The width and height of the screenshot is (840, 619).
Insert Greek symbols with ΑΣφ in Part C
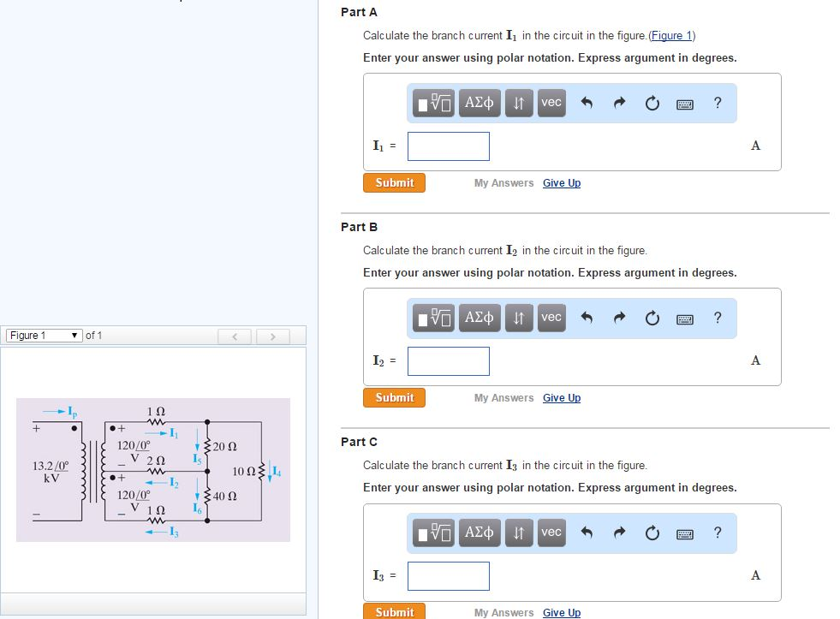(480, 533)
